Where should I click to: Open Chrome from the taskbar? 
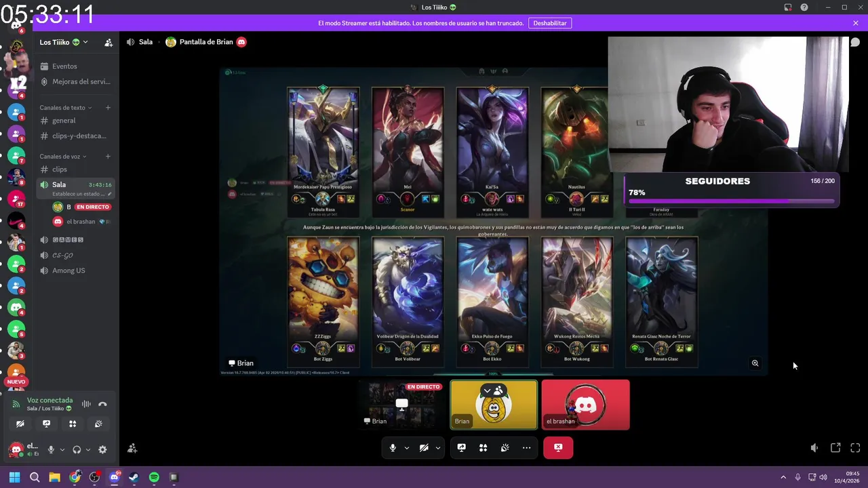point(75,477)
